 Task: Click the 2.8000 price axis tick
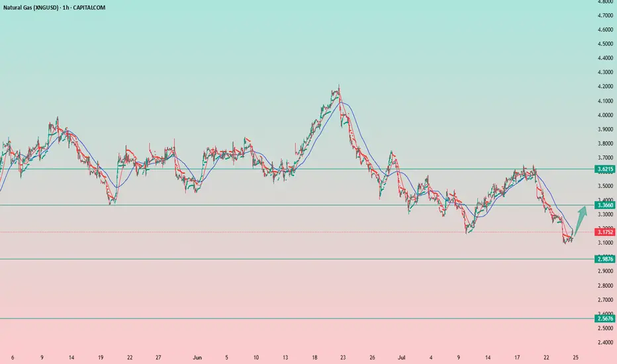605,285
